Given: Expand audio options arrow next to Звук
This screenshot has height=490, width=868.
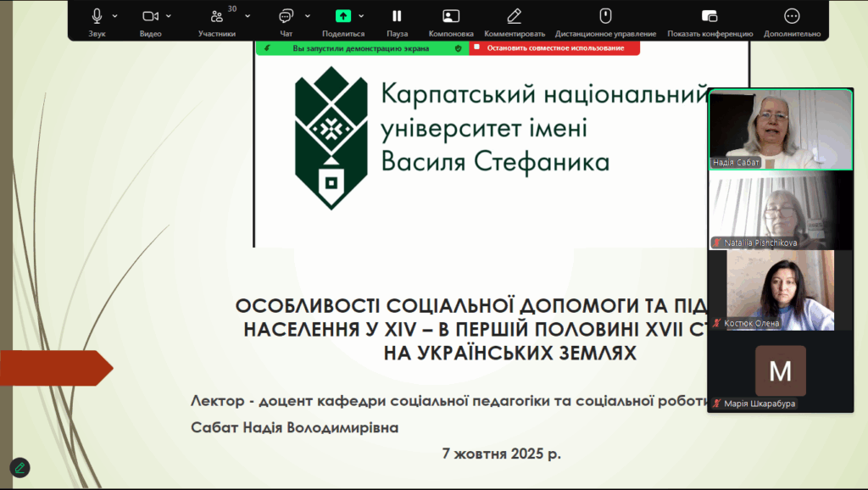Looking at the screenshot, I should coord(115,16).
